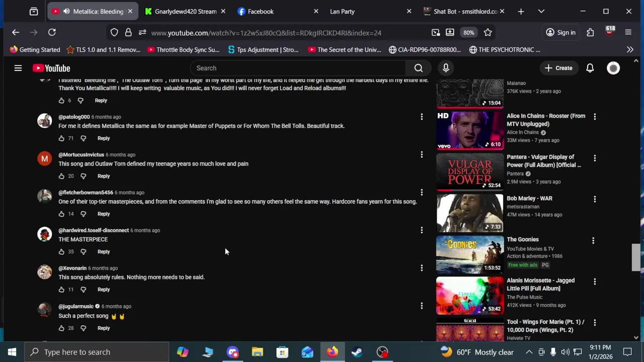Open Pantera Vulgar Display of Power thumbnail
Image resolution: width=644 pixels, height=362 pixels.
(x=469, y=171)
